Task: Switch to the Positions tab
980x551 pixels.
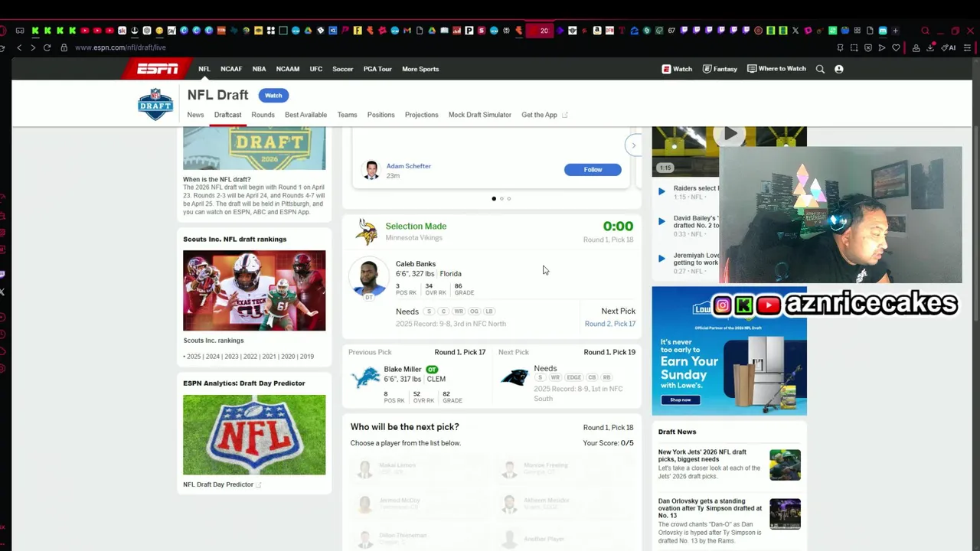Action: tap(381, 115)
